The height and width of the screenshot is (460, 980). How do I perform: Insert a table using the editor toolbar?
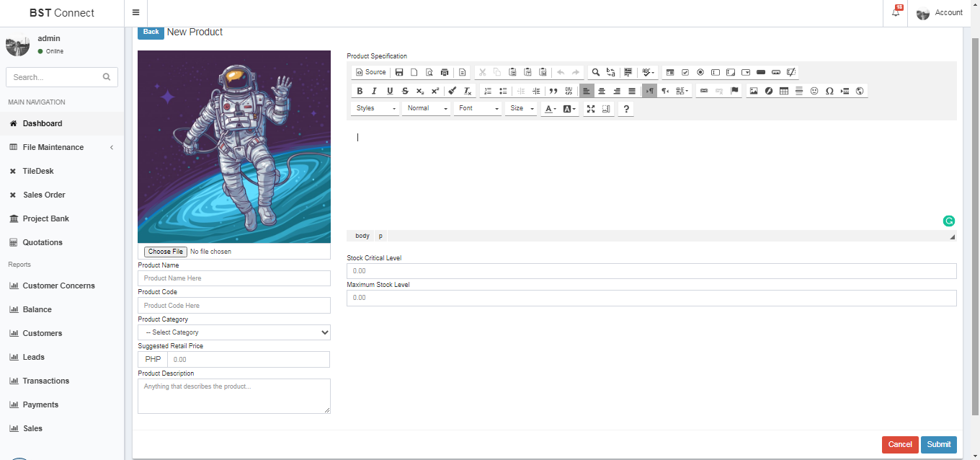(784, 91)
